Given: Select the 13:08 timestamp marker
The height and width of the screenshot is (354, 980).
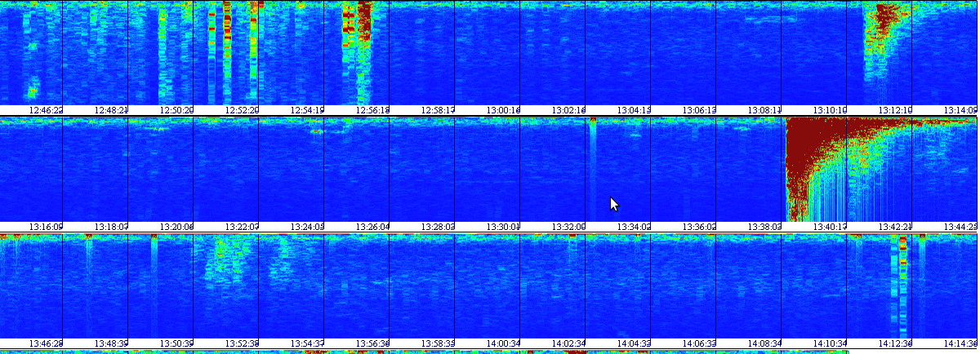Looking at the screenshot, I should (764, 109).
